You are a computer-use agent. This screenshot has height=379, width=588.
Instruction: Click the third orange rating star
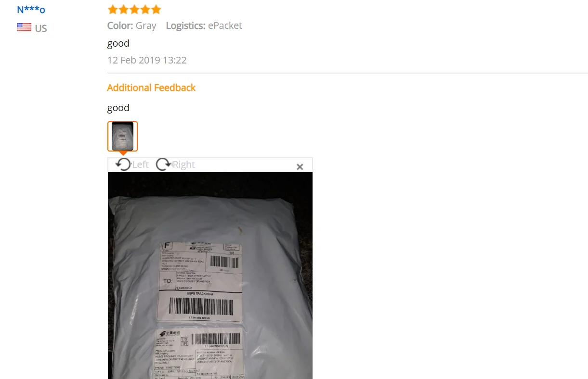point(134,10)
